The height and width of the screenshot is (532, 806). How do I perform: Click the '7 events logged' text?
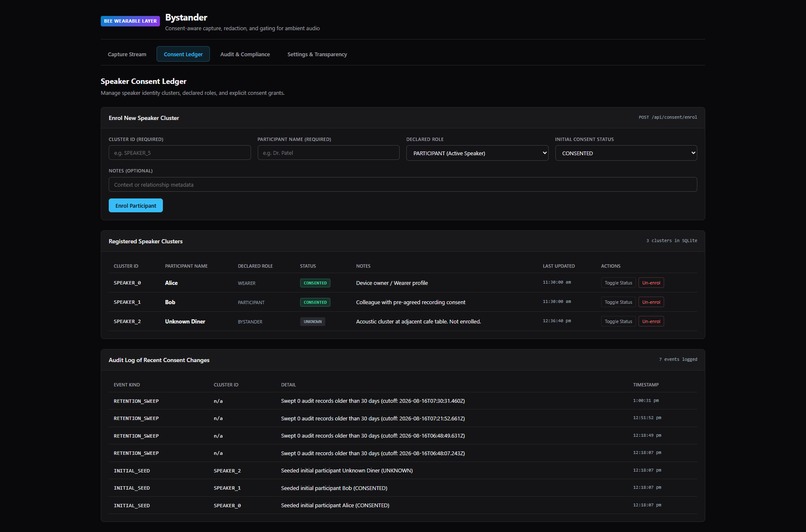point(678,359)
